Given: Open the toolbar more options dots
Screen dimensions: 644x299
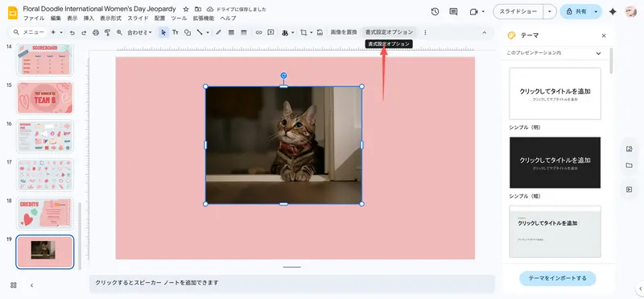Looking at the screenshot, I should click(x=425, y=32).
